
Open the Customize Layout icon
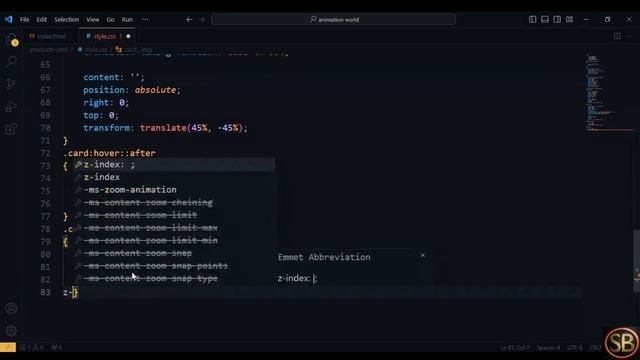coord(569,19)
